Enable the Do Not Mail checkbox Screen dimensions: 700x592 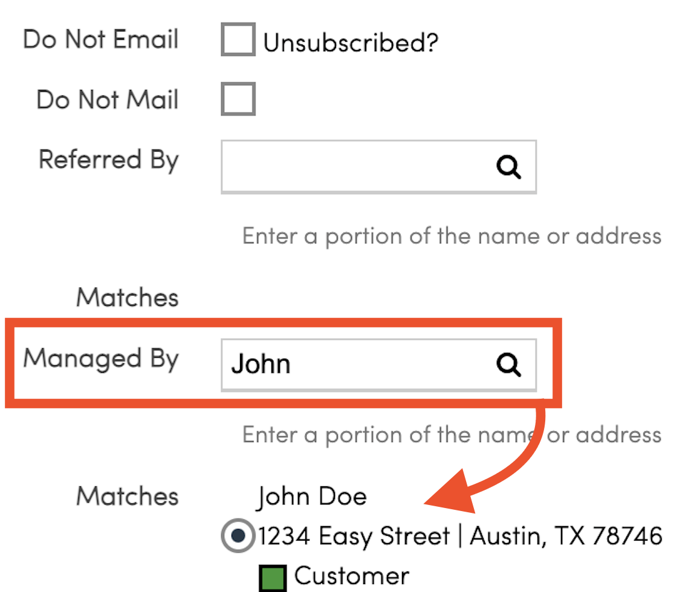(238, 98)
